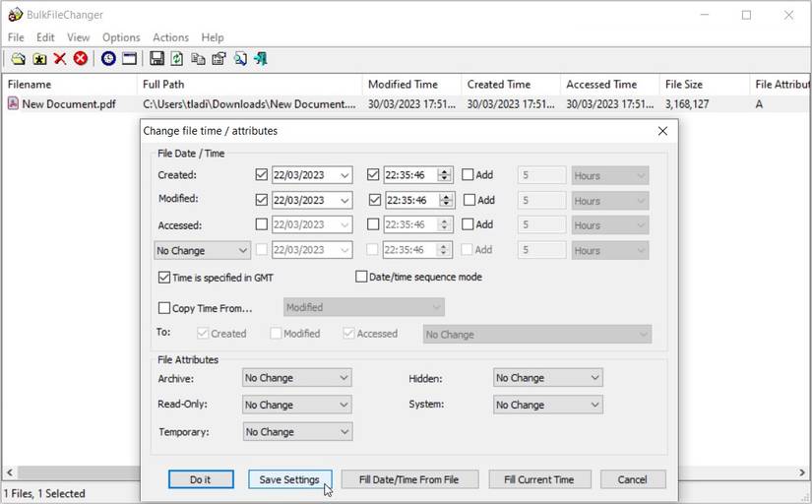Click the red circle clear all files icon
Image resolution: width=812 pixels, height=504 pixels.
pos(81,58)
